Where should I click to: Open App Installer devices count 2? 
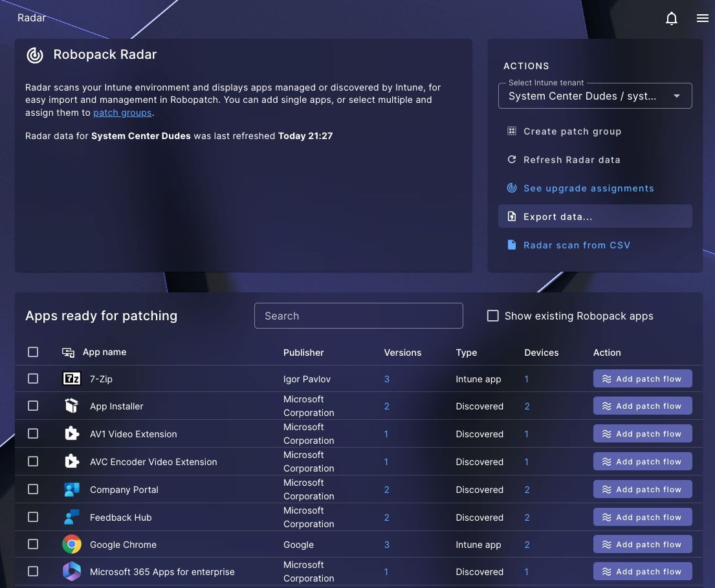527,406
